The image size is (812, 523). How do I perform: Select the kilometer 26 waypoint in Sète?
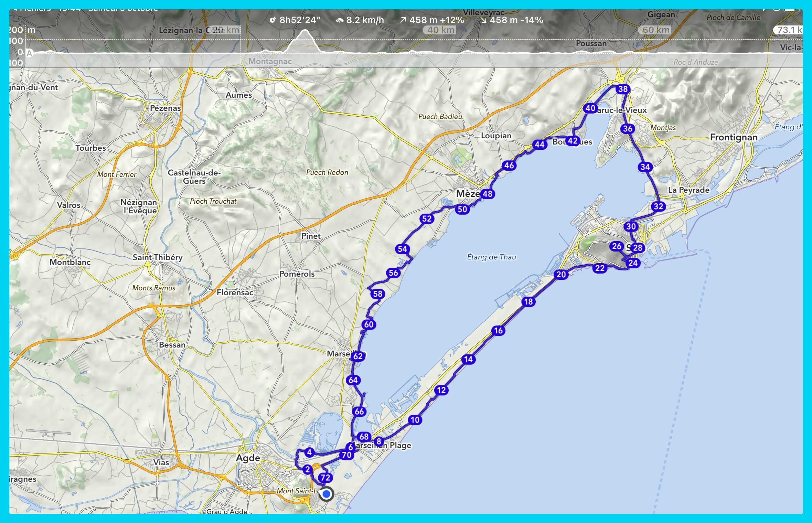(x=617, y=246)
